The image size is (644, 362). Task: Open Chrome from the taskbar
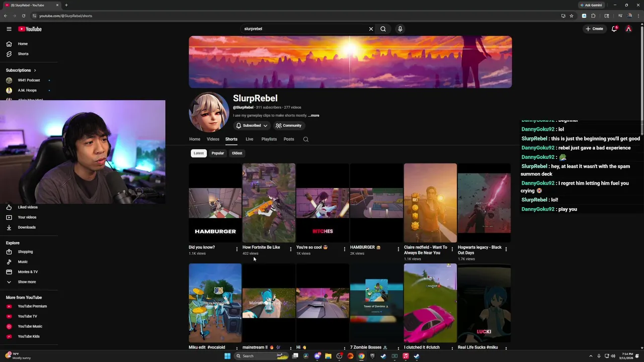(x=361, y=356)
